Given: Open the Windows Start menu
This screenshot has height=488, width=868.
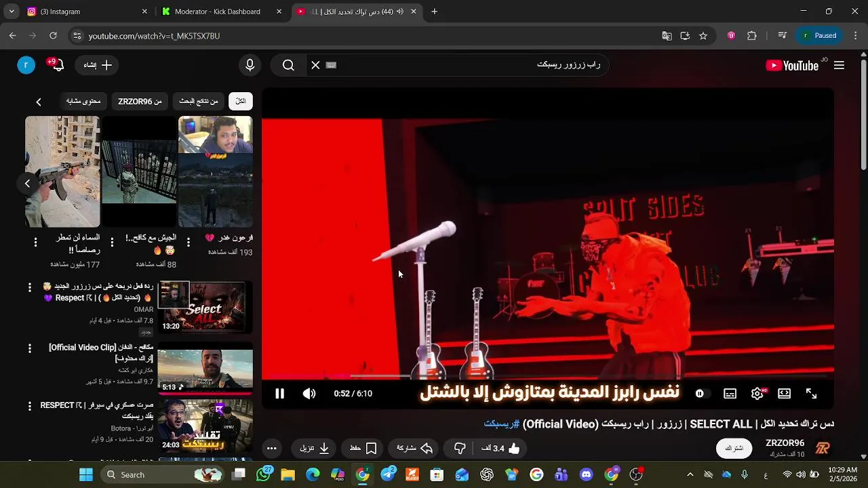Looking at the screenshot, I should click(86, 475).
